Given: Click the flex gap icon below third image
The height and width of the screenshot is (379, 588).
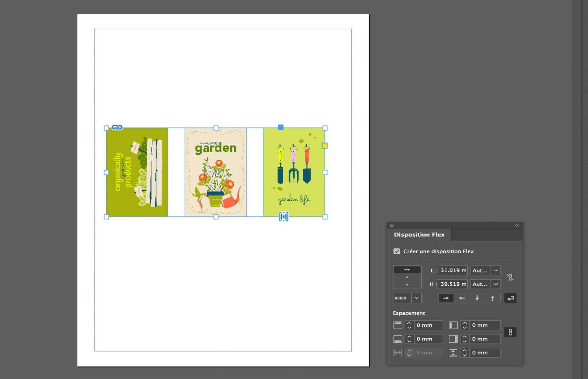Looking at the screenshot, I should 284,217.
